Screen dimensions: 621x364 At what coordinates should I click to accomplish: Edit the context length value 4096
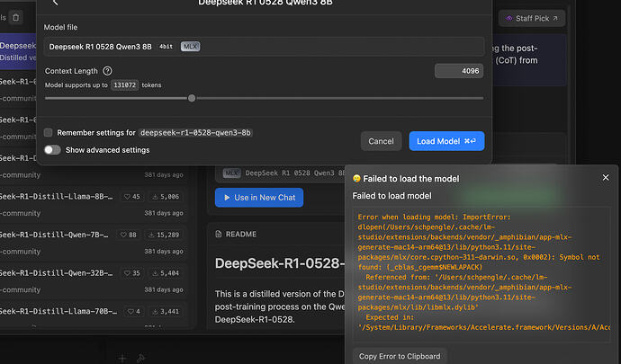[x=459, y=71]
